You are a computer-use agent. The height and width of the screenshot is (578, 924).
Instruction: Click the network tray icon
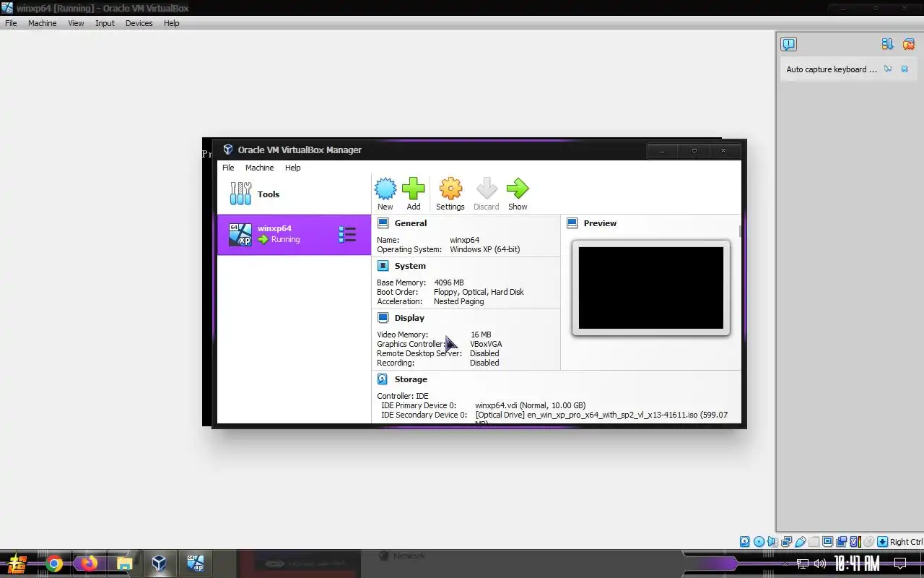coord(803,564)
